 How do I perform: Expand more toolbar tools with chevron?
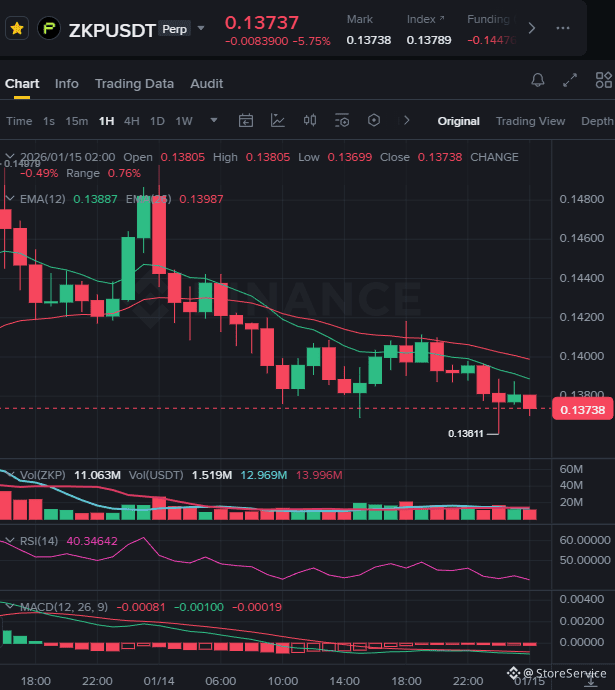(x=406, y=120)
